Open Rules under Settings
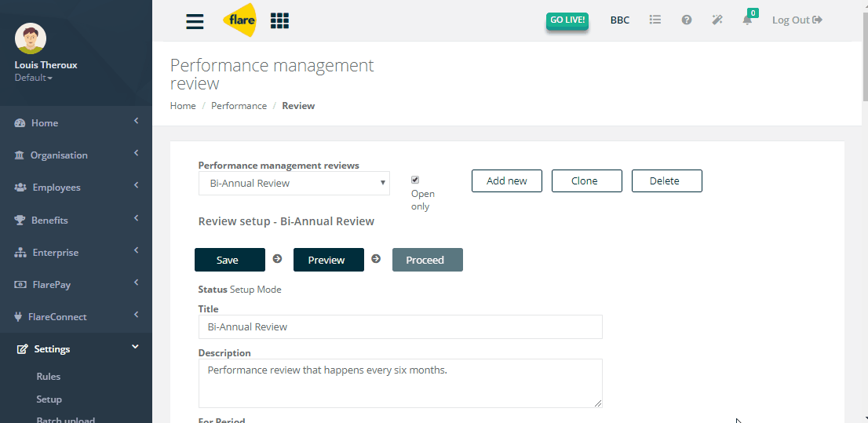The image size is (868, 423). pyautogui.click(x=48, y=377)
